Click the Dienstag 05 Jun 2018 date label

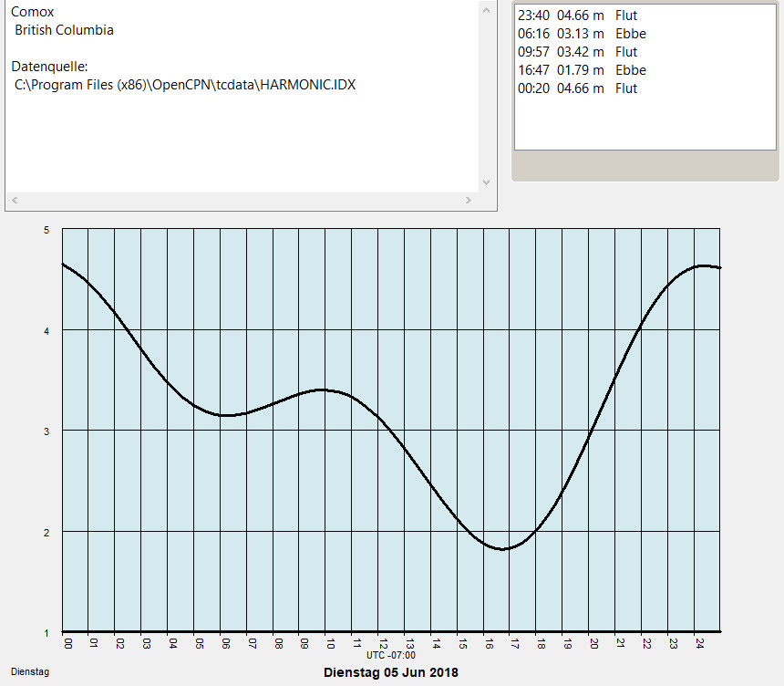391,672
